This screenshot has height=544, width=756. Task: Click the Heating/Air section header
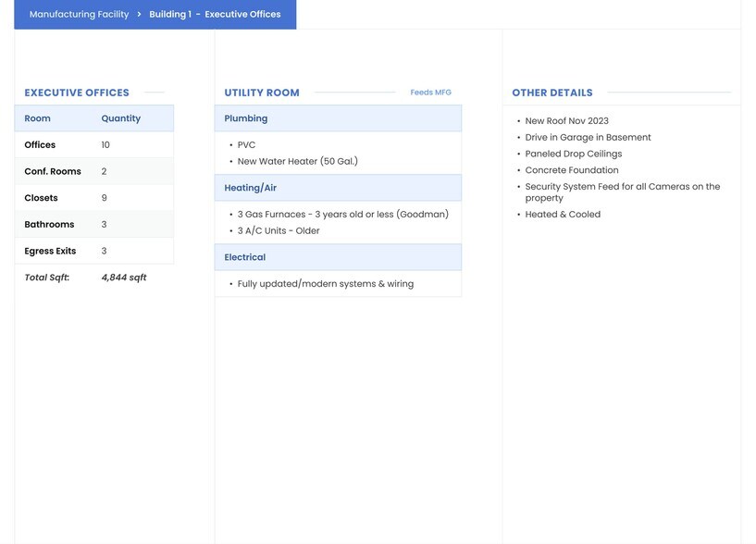coord(251,188)
